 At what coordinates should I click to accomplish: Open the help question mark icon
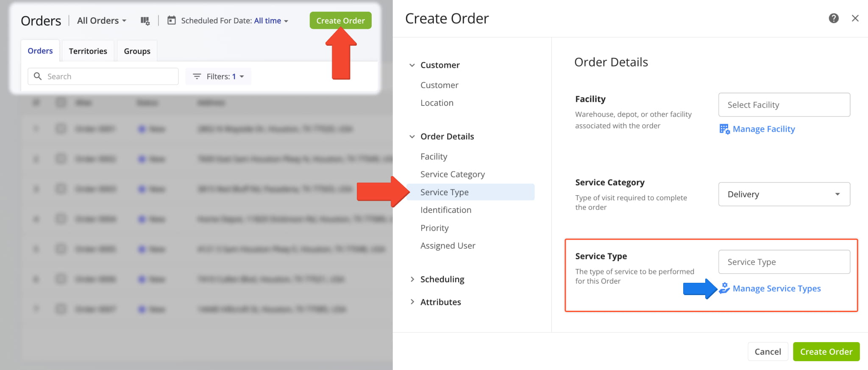point(834,18)
